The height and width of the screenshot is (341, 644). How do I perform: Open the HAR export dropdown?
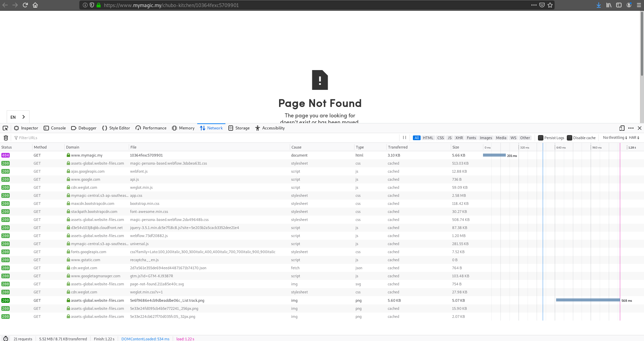tap(633, 137)
